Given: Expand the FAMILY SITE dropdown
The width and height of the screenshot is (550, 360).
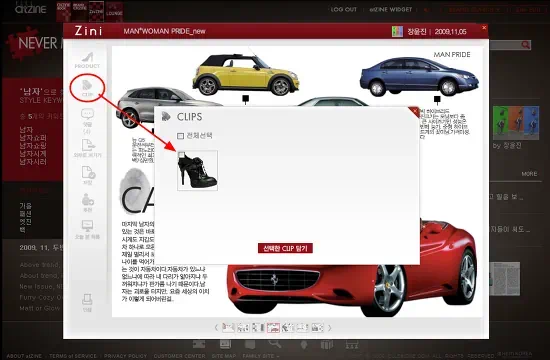Looking at the screenshot, I should point(261,356).
